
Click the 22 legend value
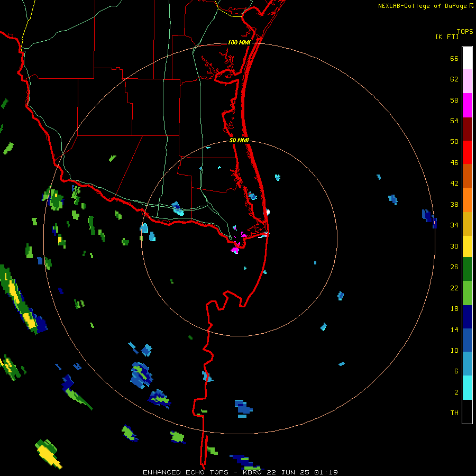click(x=454, y=288)
